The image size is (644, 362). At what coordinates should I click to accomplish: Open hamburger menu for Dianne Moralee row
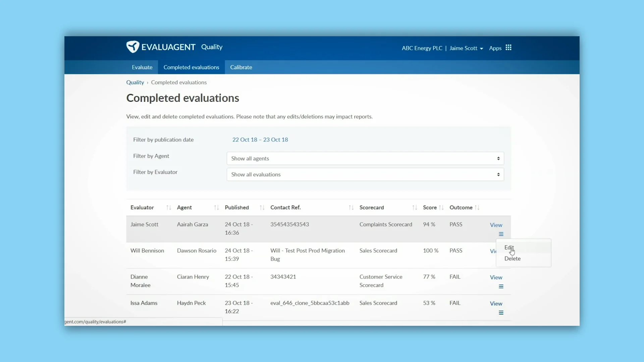pos(501,286)
